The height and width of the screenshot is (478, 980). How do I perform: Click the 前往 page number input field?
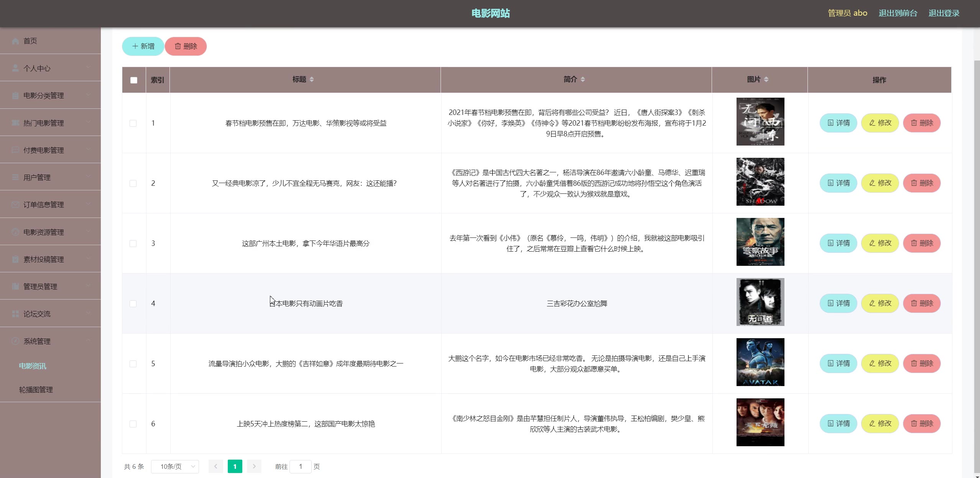click(301, 466)
